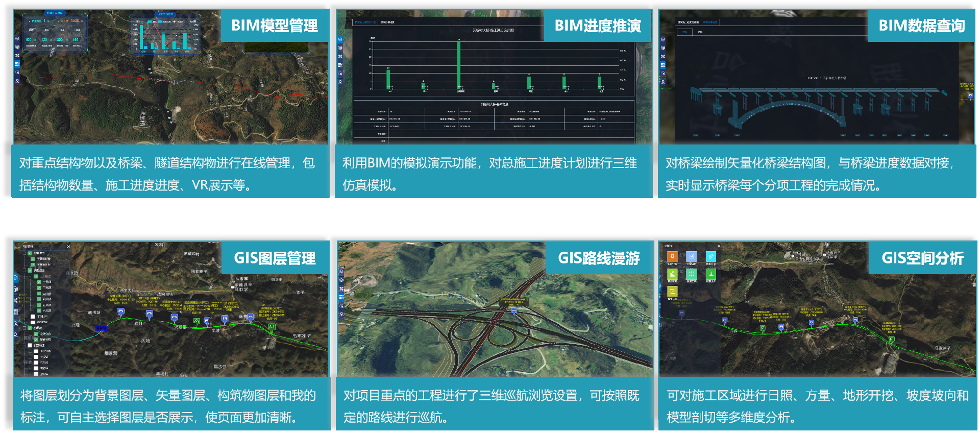Click the blue bridge marker below 余家大田

pos(121,311)
